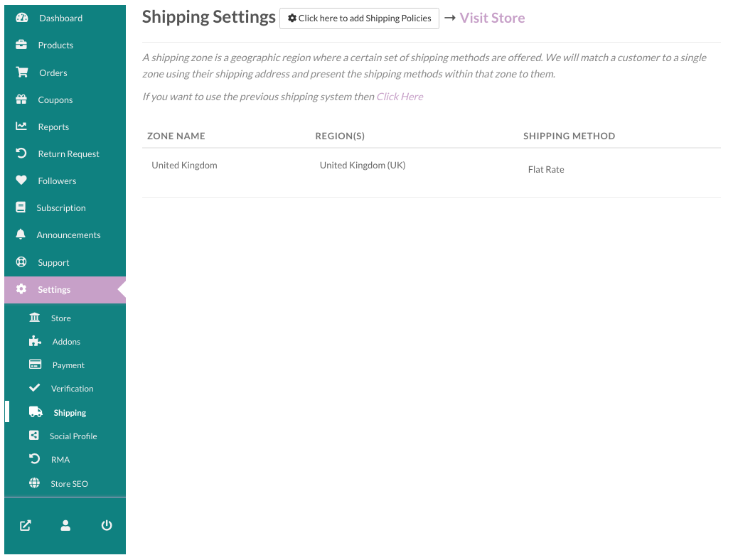This screenshot has width=738, height=560.
Task: Click the Subscription book icon
Action: point(21,207)
